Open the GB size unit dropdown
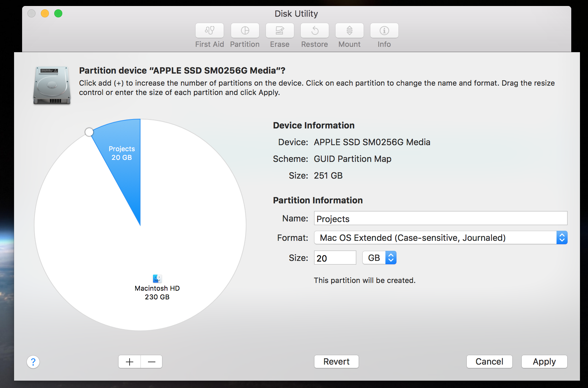 tap(379, 258)
